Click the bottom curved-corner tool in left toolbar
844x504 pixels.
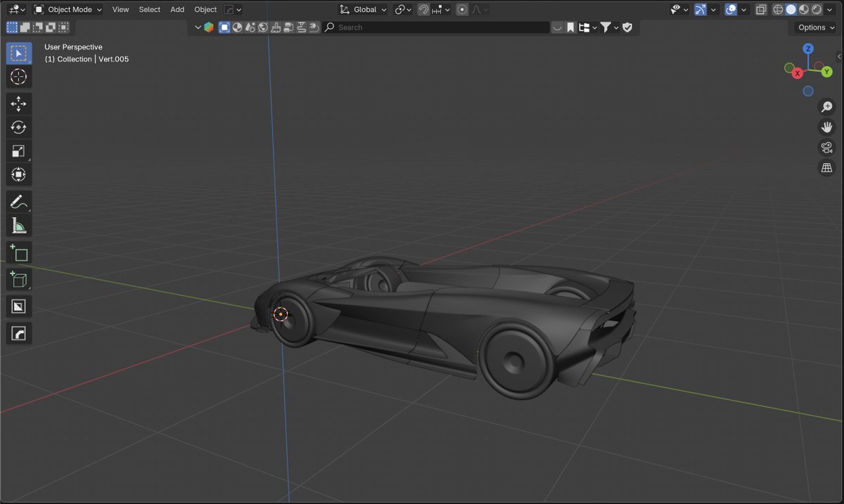18,333
